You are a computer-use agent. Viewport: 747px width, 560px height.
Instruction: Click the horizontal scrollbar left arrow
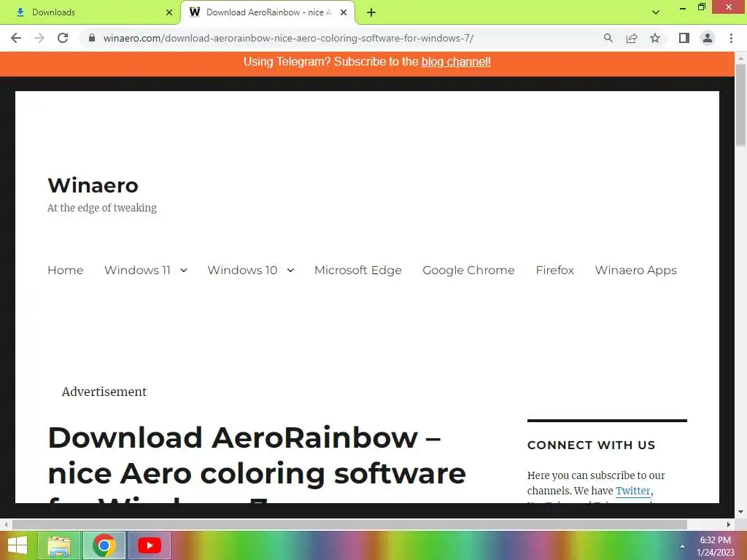tap(6, 524)
